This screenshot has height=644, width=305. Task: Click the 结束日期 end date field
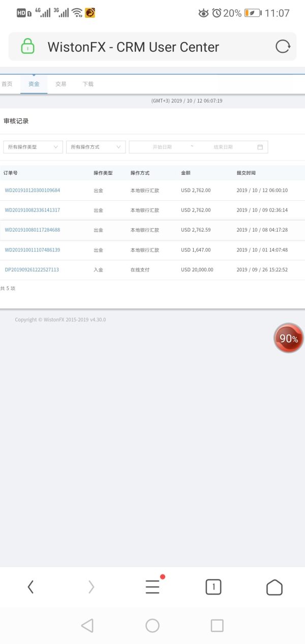(223, 147)
